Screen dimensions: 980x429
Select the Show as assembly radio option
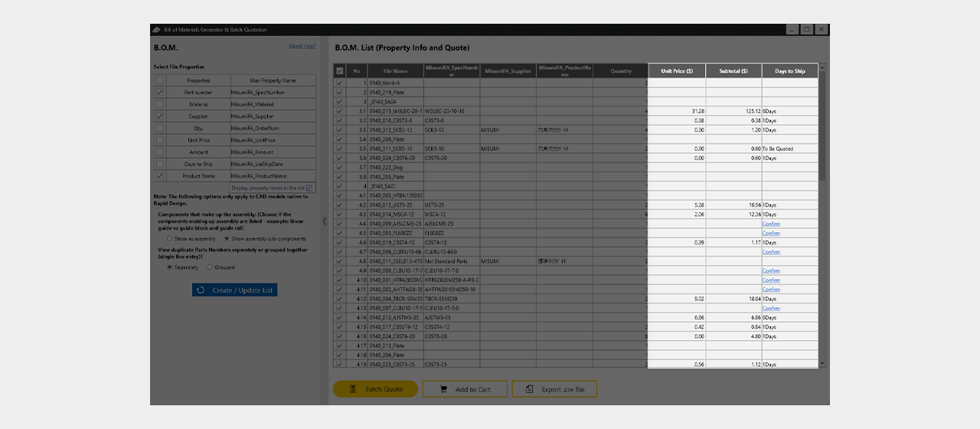click(x=170, y=239)
